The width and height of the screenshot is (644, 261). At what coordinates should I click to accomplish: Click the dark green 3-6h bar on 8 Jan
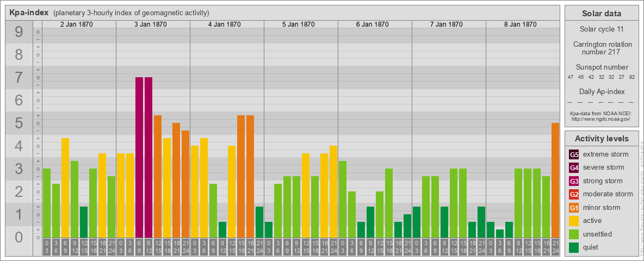[500, 233]
